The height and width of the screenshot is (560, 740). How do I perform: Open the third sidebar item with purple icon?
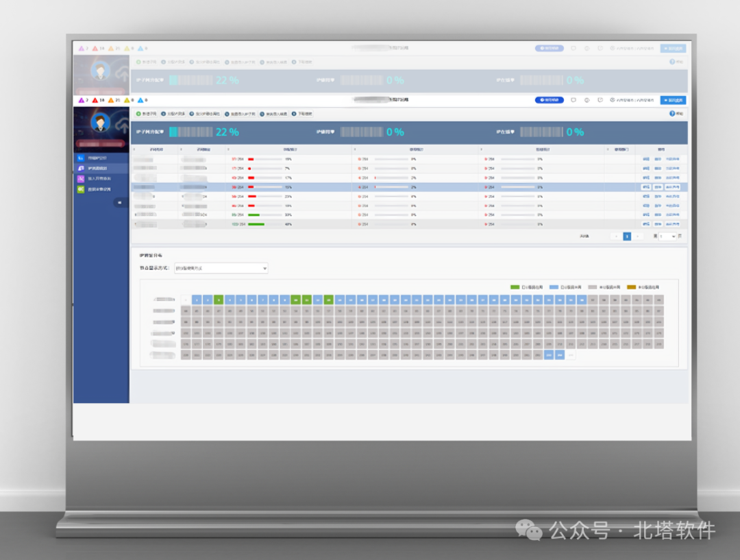[x=101, y=178]
